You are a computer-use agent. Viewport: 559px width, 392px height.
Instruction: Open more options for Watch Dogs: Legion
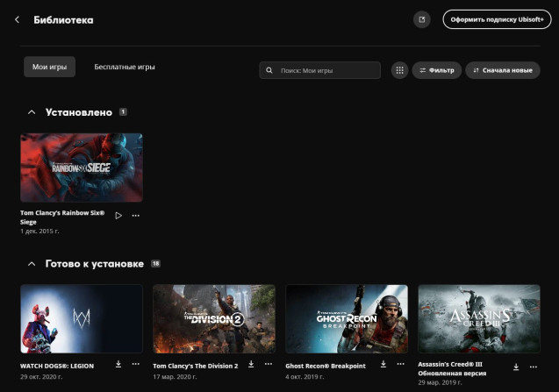click(135, 364)
